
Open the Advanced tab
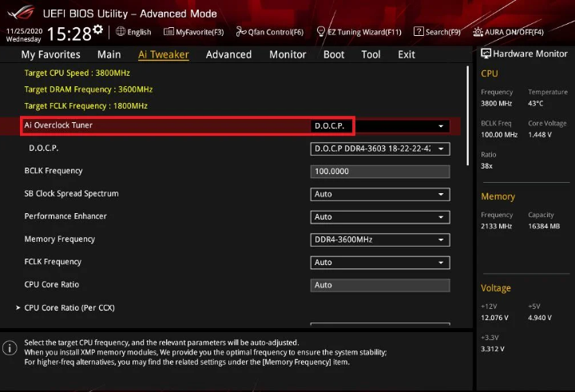click(x=228, y=54)
